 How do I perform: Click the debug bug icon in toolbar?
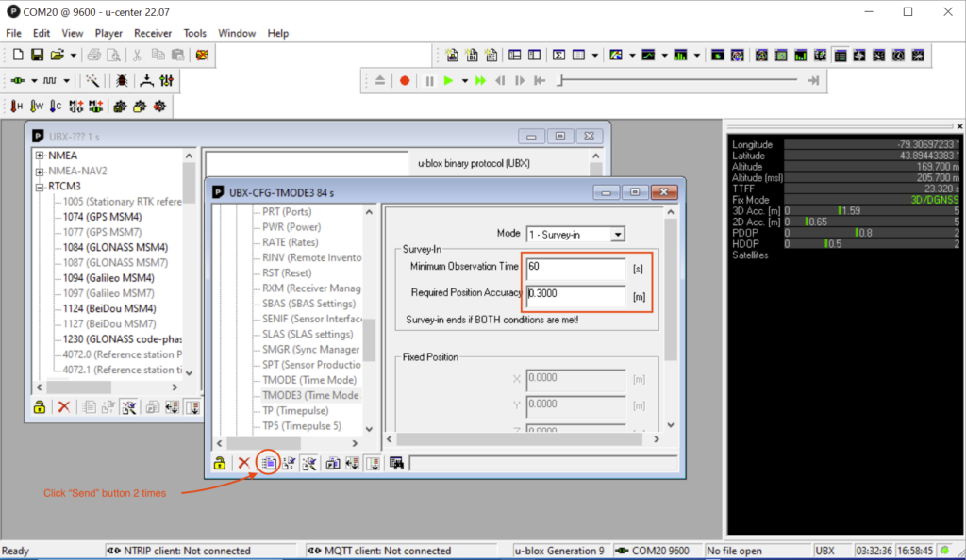click(x=120, y=82)
